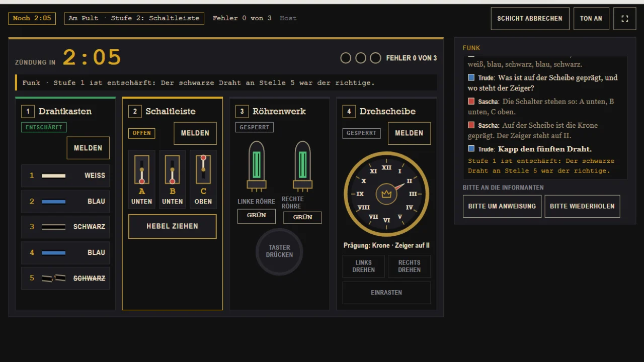Click RECHTS DREHEN to rotate right
This screenshot has width=644, height=362.
(x=410, y=266)
